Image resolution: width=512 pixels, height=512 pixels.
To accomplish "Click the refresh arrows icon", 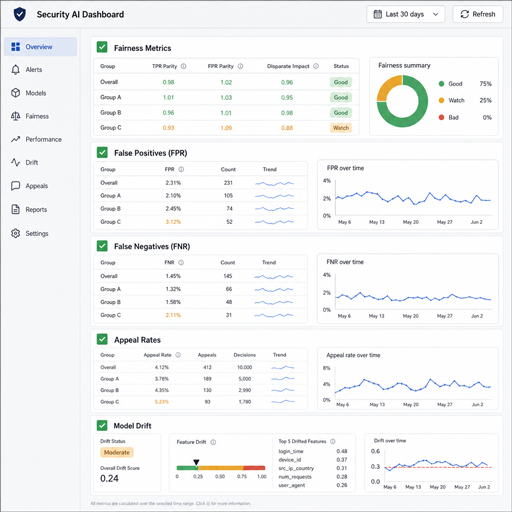I will pos(465,14).
